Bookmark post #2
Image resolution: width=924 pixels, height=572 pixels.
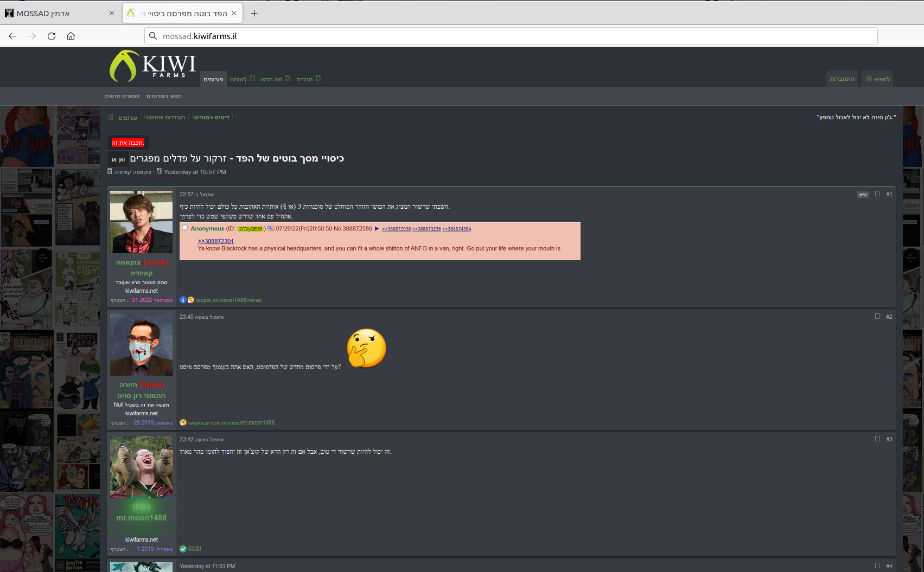pyautogui.click(x=877, y=316)
